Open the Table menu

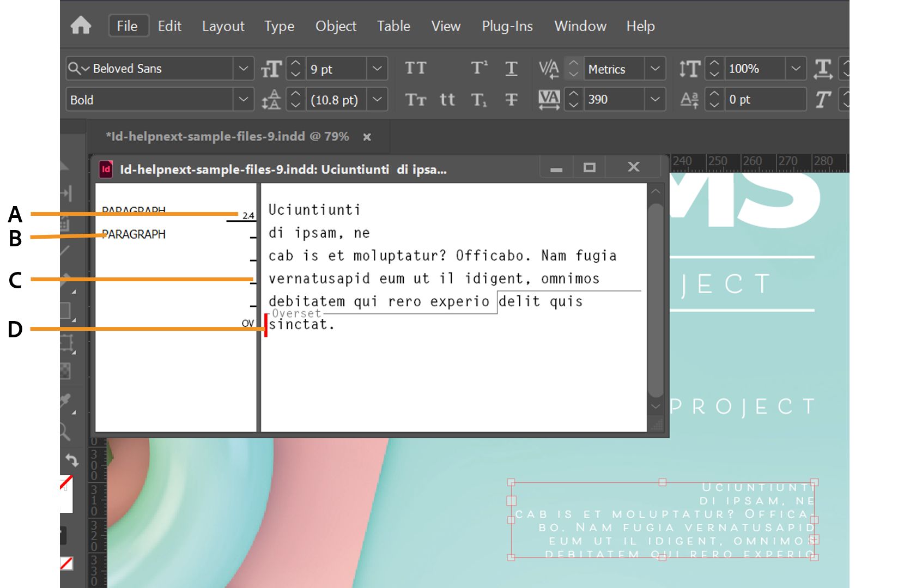tap(393, 26)
